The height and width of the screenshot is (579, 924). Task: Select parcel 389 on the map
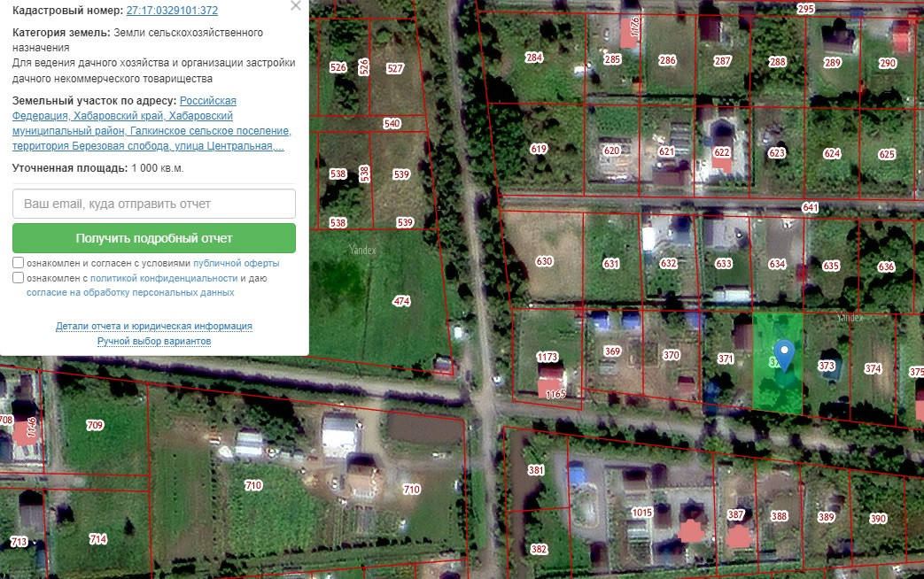pyautogui.click(x=827, y=517)
